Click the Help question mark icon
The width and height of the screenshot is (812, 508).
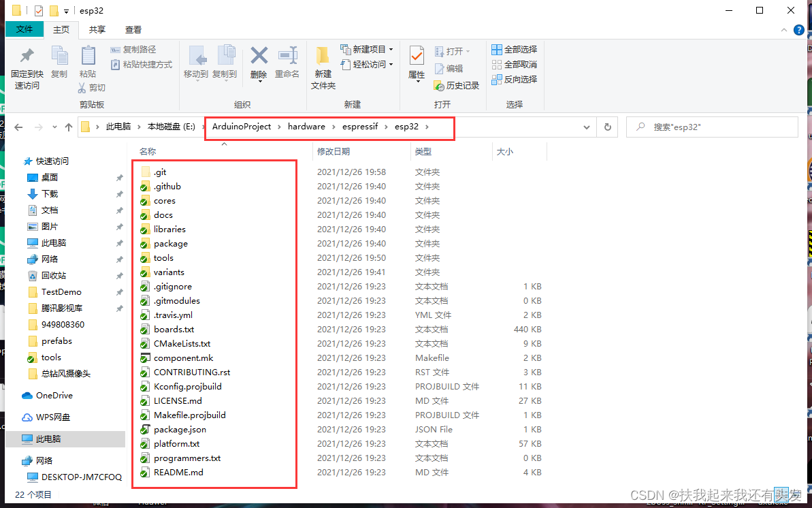[799, 30]
